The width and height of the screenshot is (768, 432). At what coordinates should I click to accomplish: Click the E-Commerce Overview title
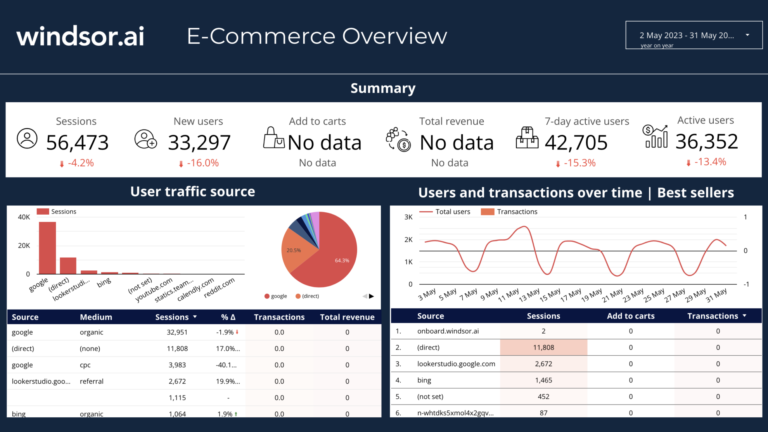(x=317, y=36)
